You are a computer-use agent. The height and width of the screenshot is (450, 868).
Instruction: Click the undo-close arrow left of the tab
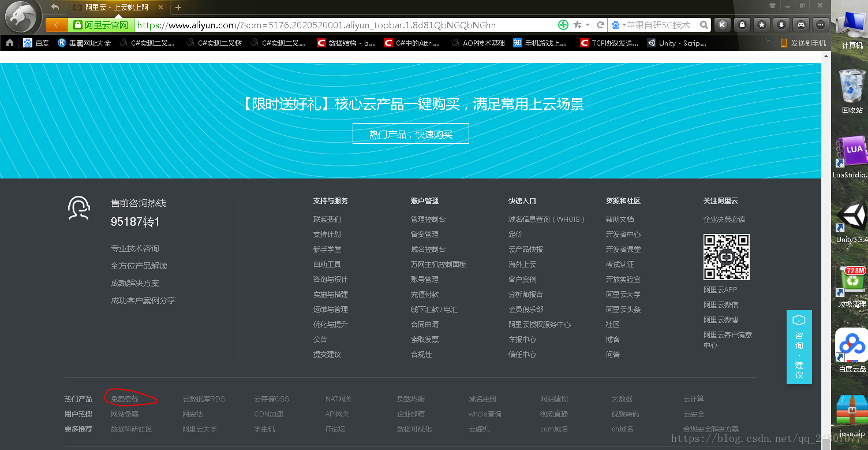pos(55,8)
